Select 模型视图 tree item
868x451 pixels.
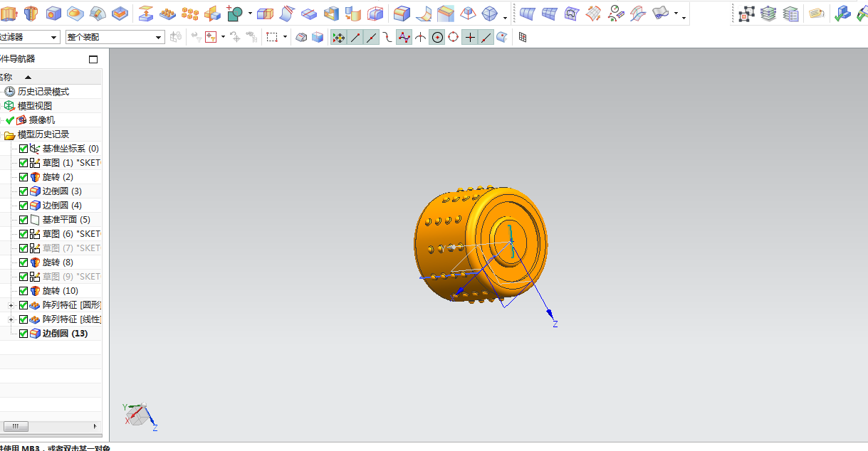coord(35,106)
